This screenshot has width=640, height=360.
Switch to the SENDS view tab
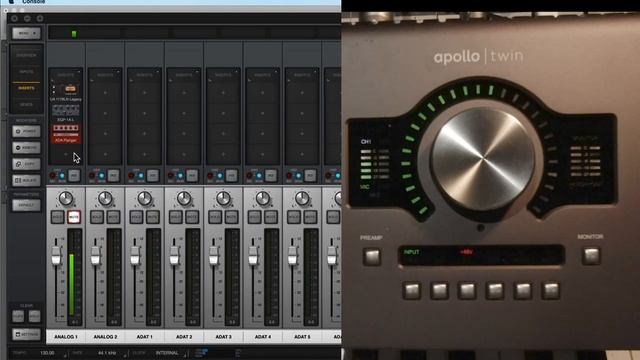click(26, 105)
